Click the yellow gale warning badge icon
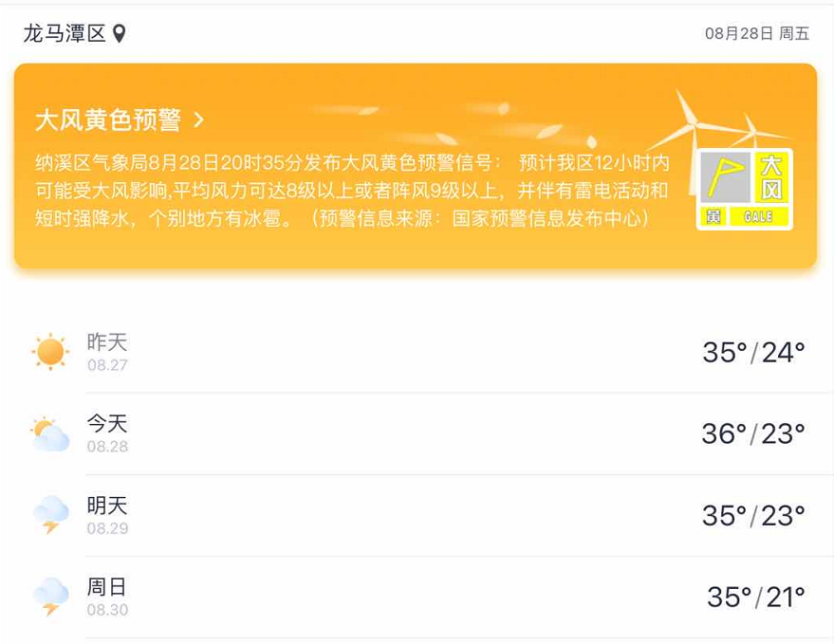Image resolution: width=834 pixels, height=644 pixels. [745, 190]
